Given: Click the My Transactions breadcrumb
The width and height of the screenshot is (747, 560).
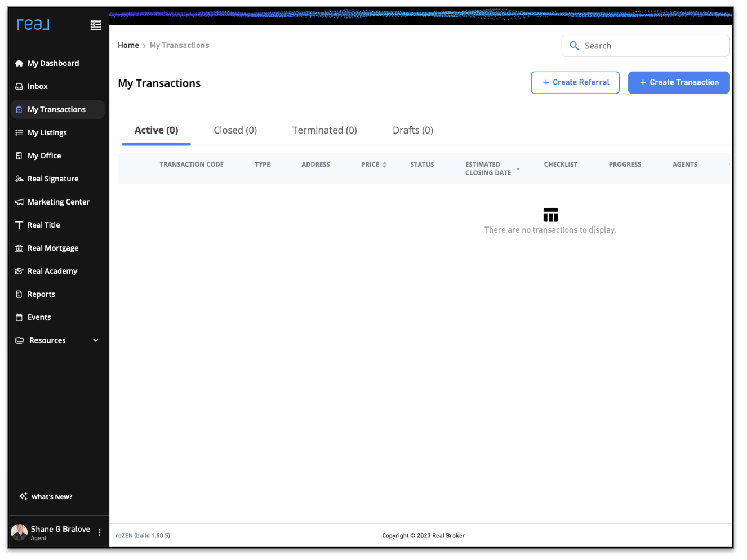Looking at the screenshot, I should click(x=179, y=46).
